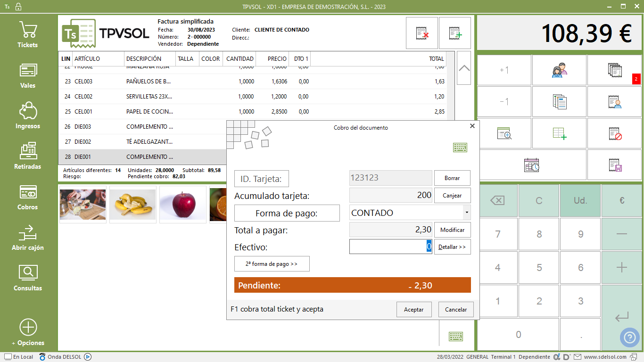Image resolution: width=644 pixels, height=362 pixels.
Task: Expand the Forma de pago dropdown
Action: pyautogui.click(x=467, y=213)
